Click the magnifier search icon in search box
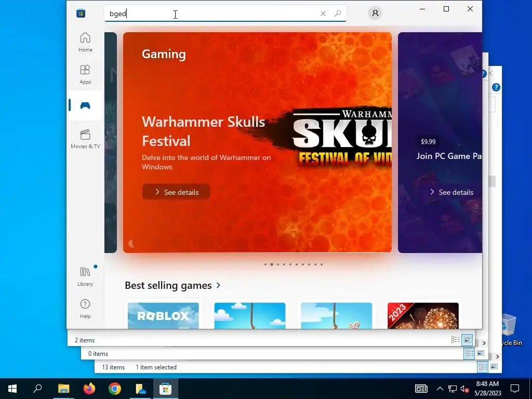The width and height of the screenshot is (532, 399). click(x=338, y=14)
